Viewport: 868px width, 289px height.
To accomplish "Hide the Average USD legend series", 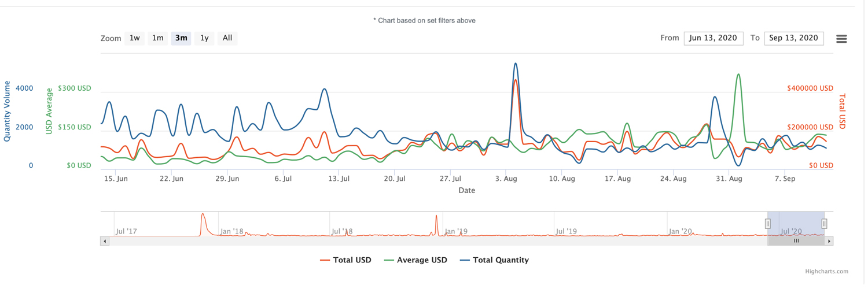I will pyautogui.click(x=415, y=260).
